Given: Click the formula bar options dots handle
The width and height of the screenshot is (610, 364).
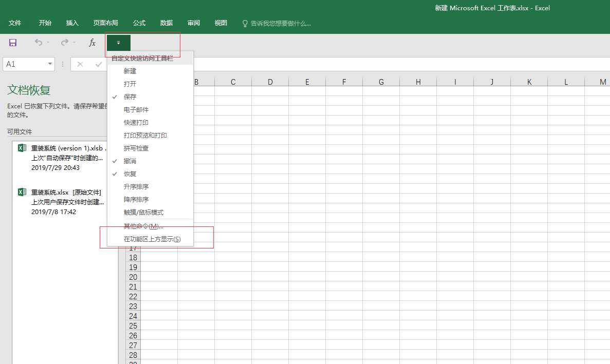Looking at the screenshot, I should click(63, 64).
